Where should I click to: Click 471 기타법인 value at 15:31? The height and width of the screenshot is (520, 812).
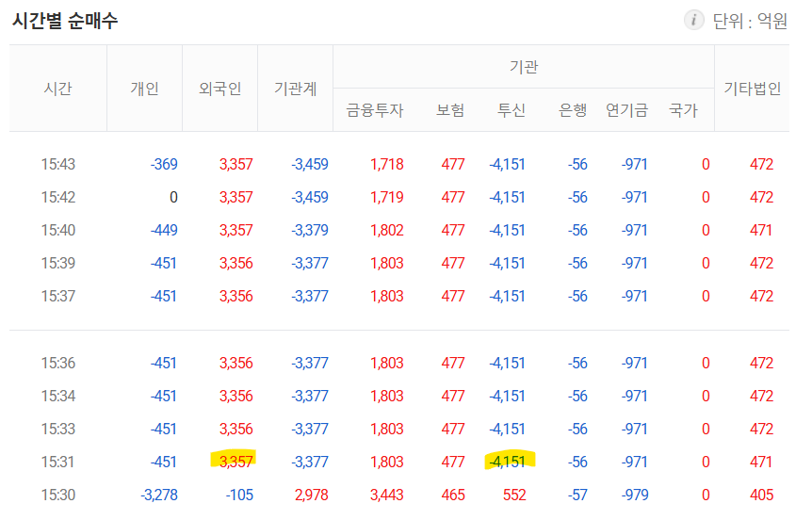tap(761, 462)
